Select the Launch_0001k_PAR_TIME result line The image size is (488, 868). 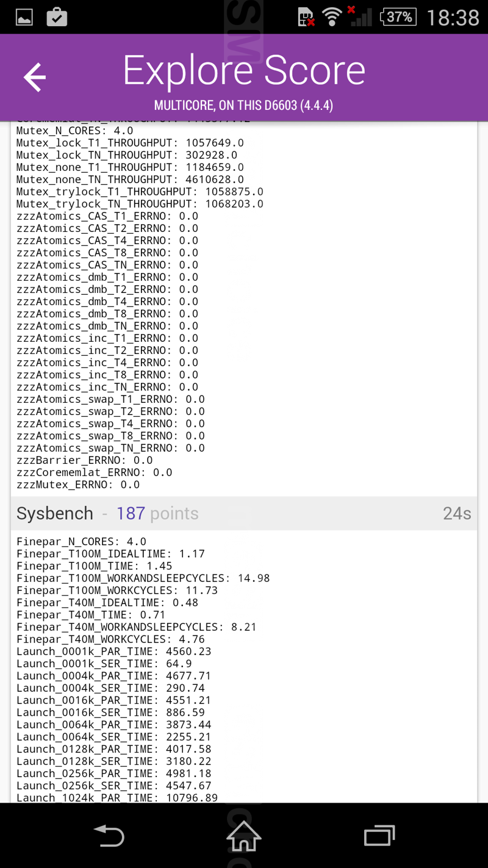point(113,651)
